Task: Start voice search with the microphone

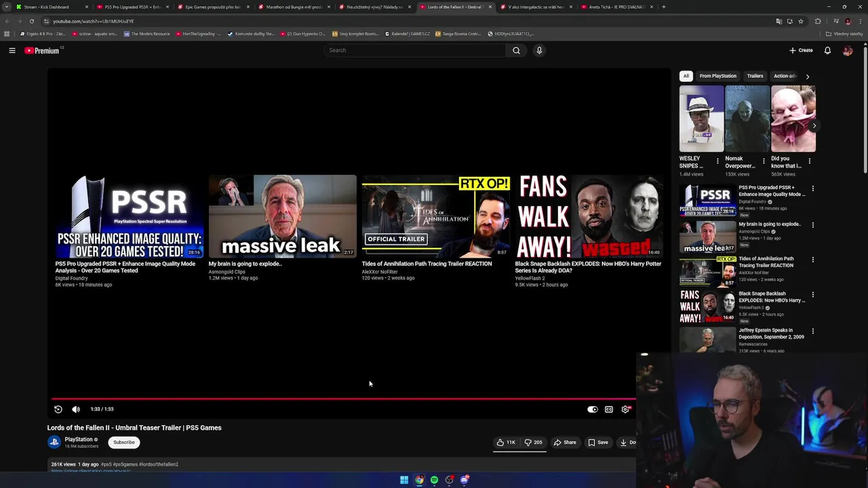Action: click(539, 50)
